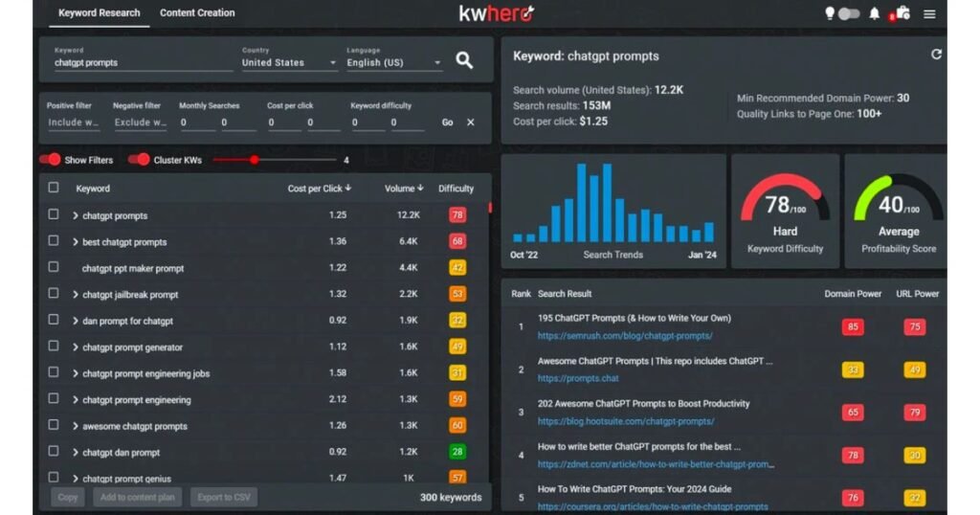Click URL Power badge 79 for hootsuite
Viewport: 980px width, 515px height.
pos(914,412)
